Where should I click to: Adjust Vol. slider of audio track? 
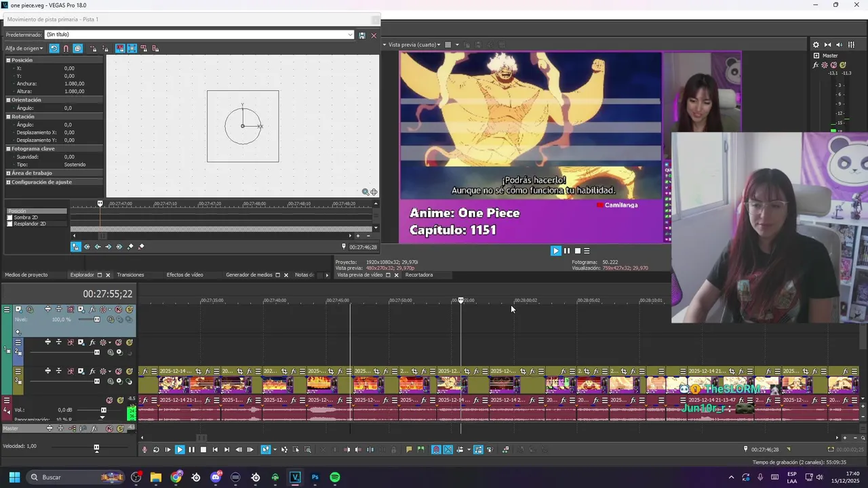coord(104,410)
